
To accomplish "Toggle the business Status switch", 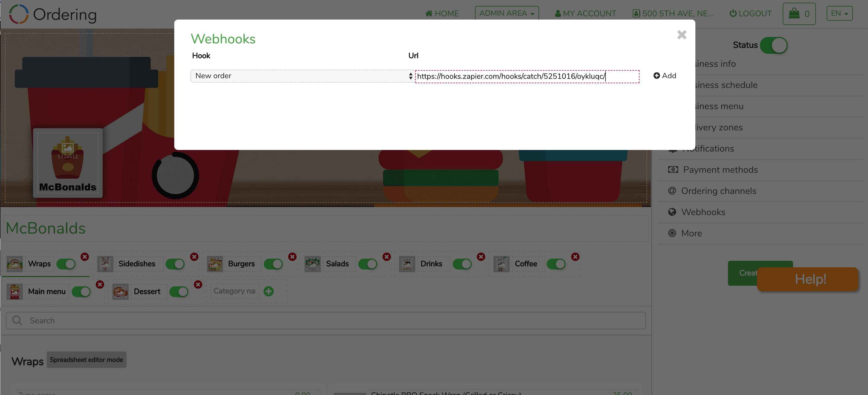I will [x=773, y=45].
